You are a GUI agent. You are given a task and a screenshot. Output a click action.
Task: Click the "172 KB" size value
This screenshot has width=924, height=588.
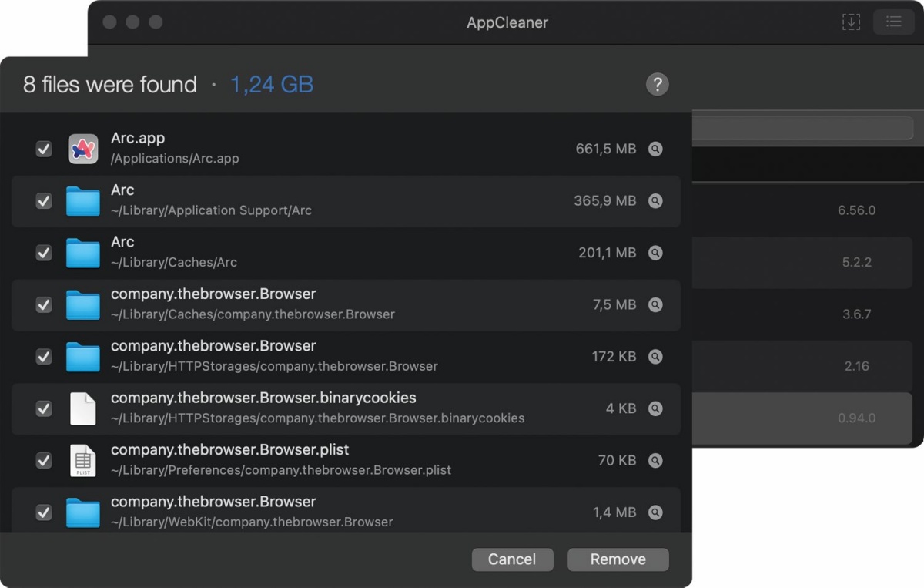point(614,357)
